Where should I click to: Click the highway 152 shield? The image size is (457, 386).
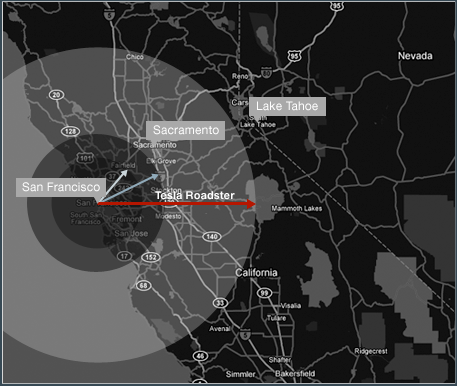coord(151,257)
